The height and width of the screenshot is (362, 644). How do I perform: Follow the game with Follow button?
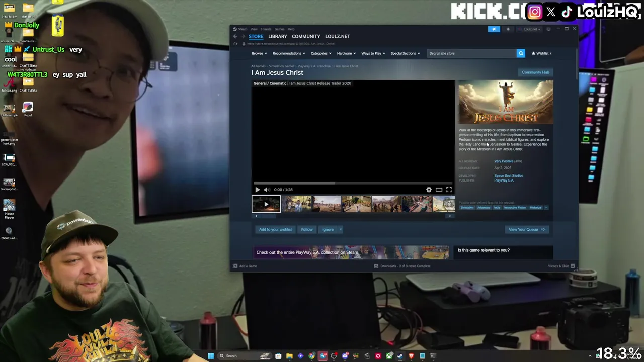[307, 229]
